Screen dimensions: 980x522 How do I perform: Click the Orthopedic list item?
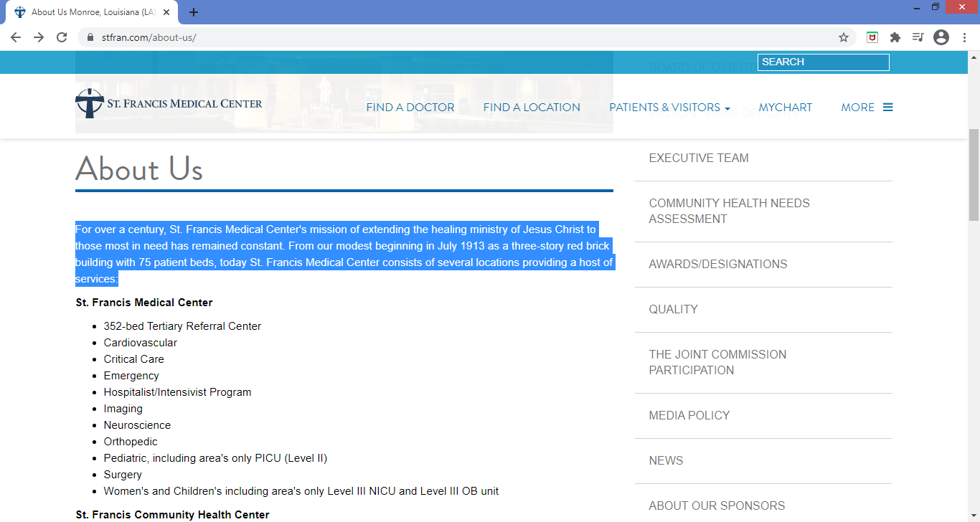[x=131, y=442]
